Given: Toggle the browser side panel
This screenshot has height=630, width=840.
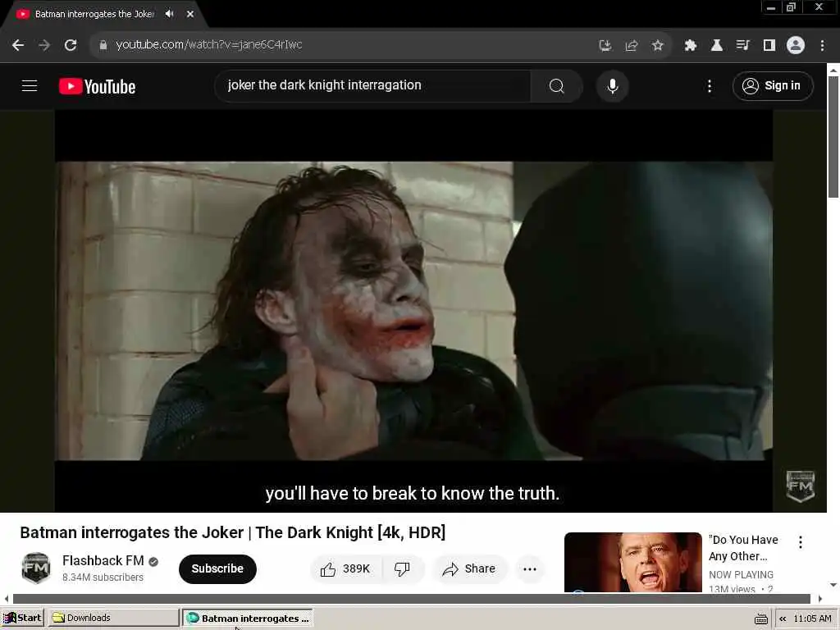Looking at the screenshot, I should point(769,46).
